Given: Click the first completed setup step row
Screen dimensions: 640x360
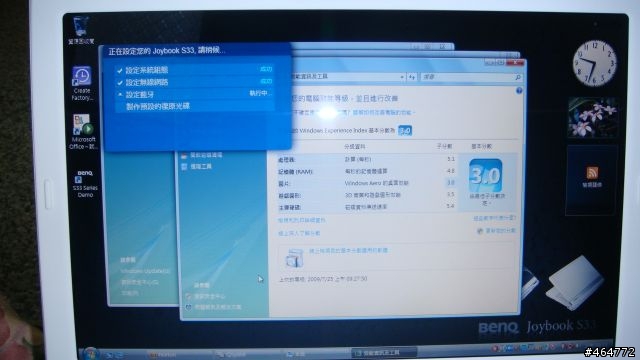Looking at the screenshot, I should [194, 70].
